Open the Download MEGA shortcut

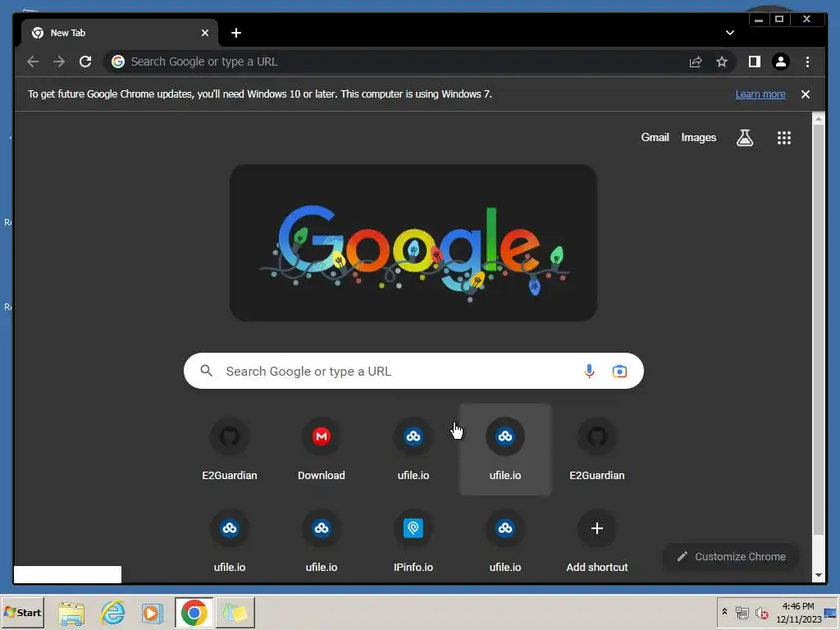[322, 450]
